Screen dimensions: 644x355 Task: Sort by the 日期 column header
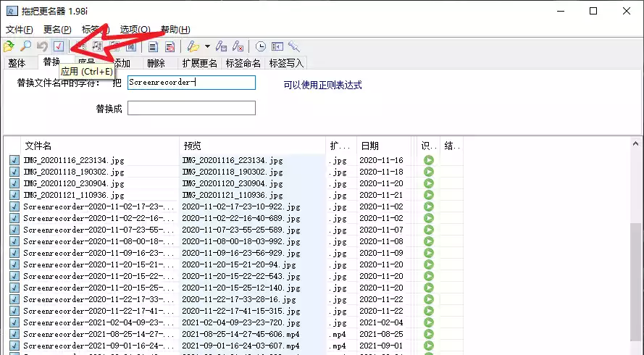[384, 146]
